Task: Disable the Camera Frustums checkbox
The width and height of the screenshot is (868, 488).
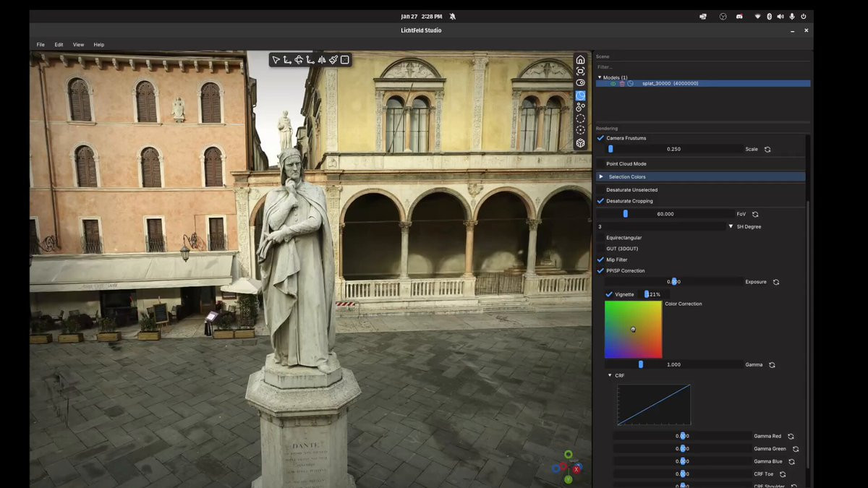Action: tap(600, 138)
